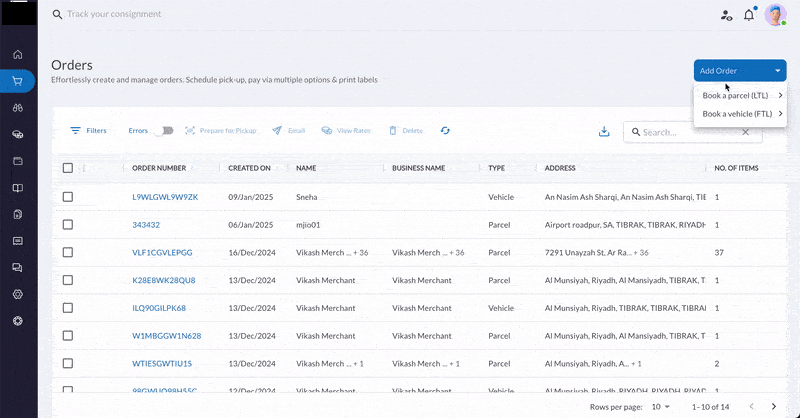Select checkbox for order W1MBGGW1N628
Viewport: 800px width, 418px height.
click(x=68, y=335)
